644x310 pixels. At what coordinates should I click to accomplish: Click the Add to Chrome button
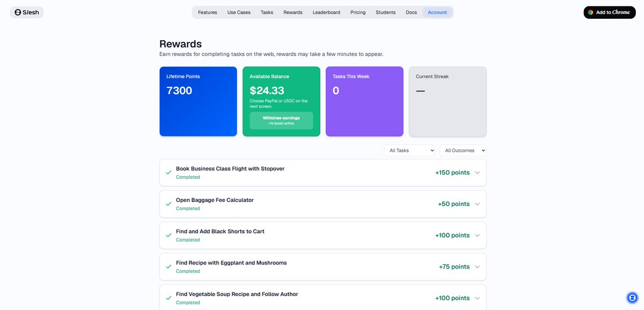[x=609, y=12]
